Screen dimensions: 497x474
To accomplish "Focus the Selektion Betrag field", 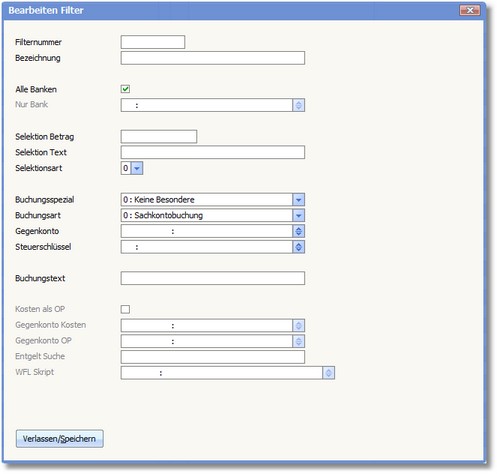I will 159,137.
